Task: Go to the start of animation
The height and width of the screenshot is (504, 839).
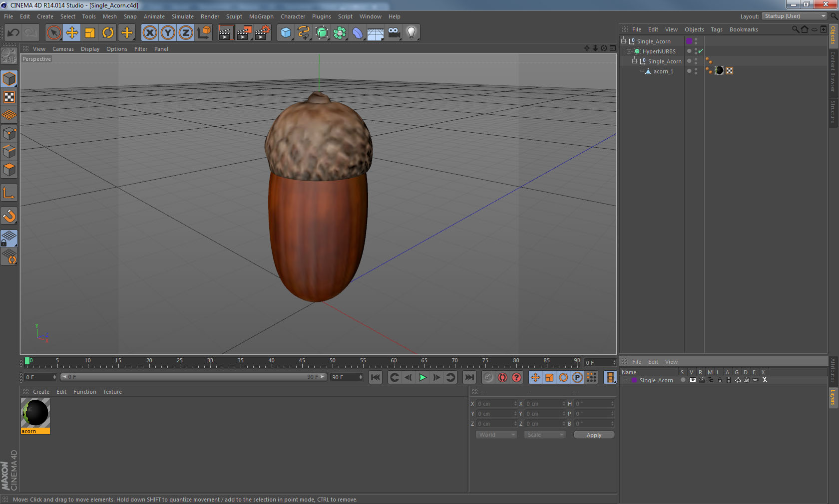Action: (x=376, y=377)
